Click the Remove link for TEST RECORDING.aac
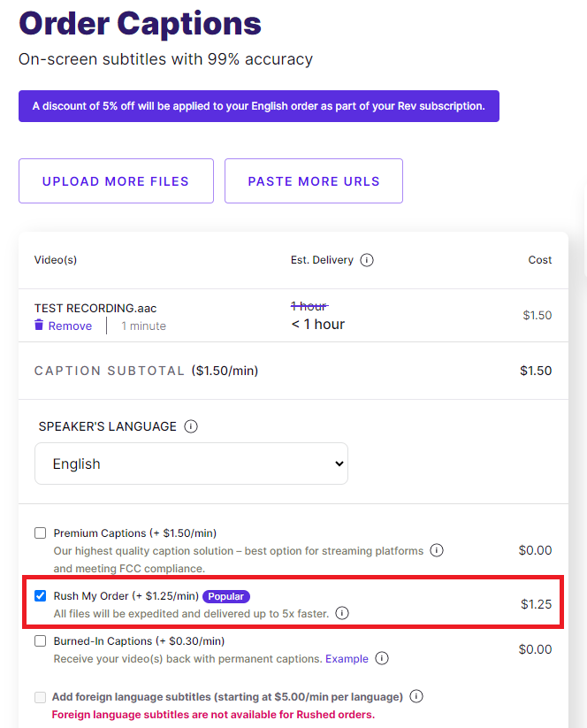Viewport: 587px width, 728px height. click(70, 326)
